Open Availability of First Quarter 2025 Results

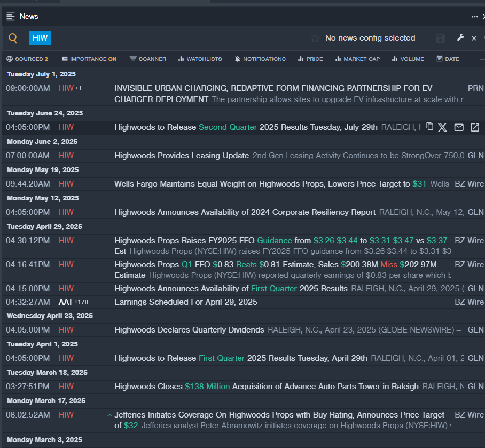[231, 289]
